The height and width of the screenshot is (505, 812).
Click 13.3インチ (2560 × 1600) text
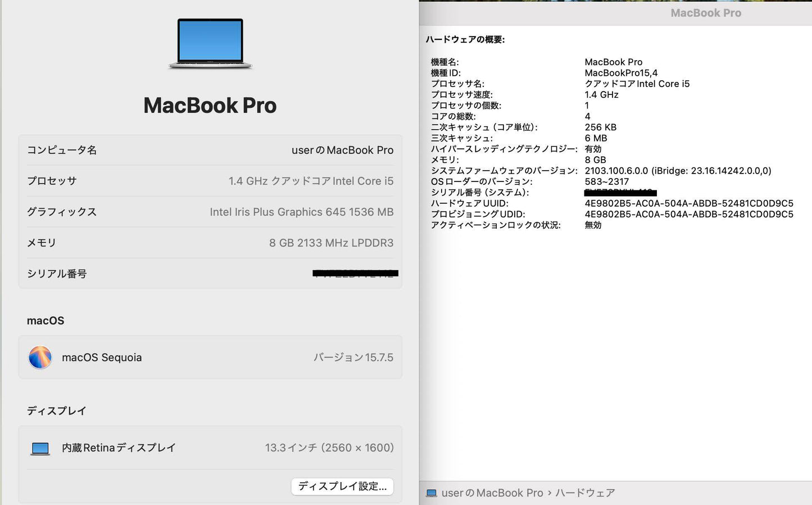point(329,448)
